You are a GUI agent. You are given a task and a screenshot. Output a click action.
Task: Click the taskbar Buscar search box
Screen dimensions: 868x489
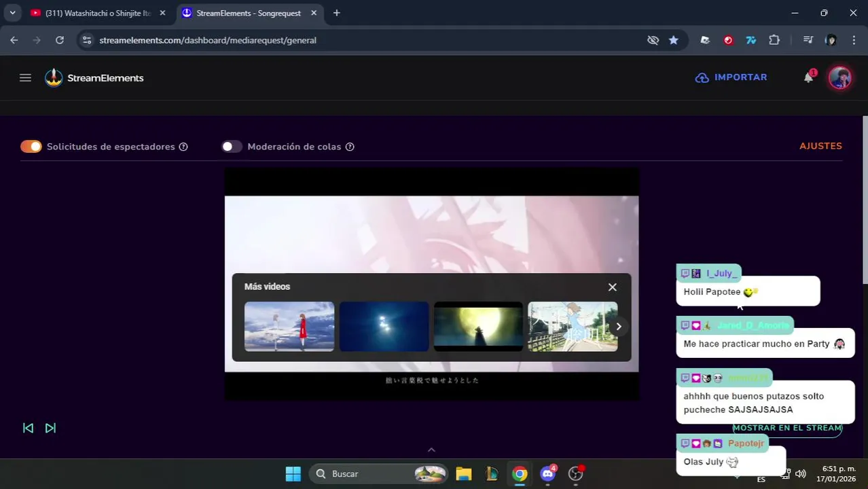point(379,474)
